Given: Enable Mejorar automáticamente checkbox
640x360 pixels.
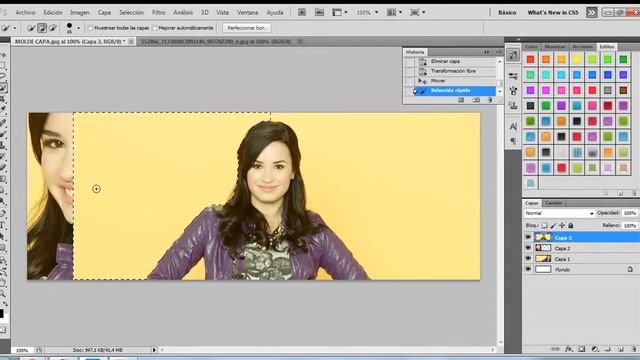Looking at the screenshot, I should click(x=155, y=28).
